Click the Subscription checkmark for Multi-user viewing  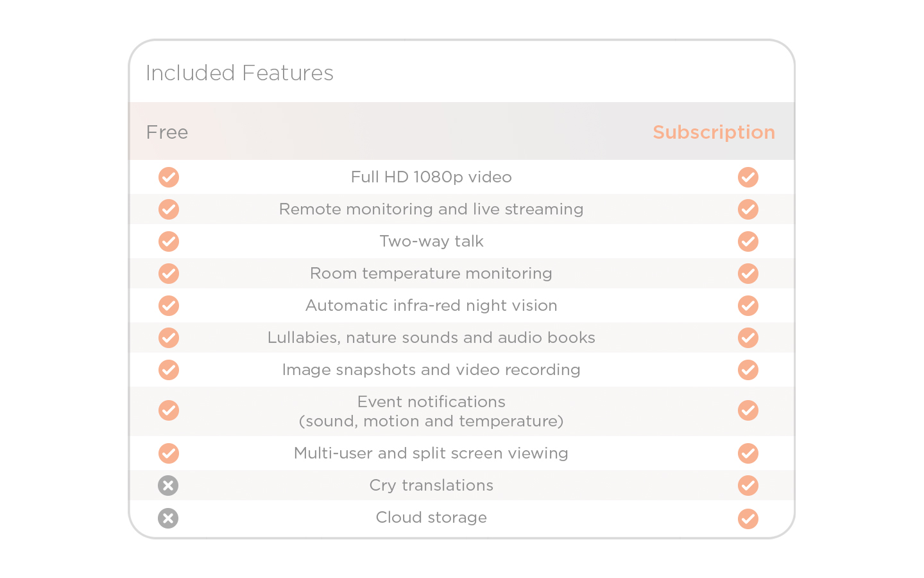click(x=748, y=453)
